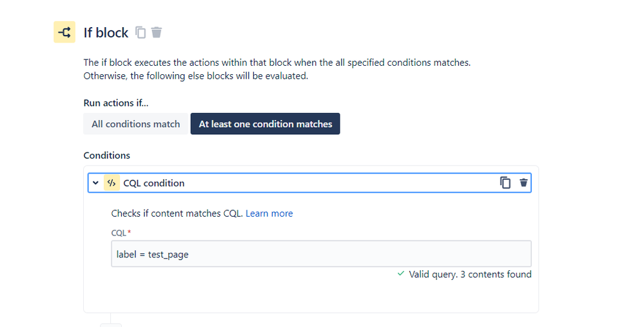Select "All conditions match" option
Image resolution: width=644 pixels, height=327 pixels.
click(135, 124)
